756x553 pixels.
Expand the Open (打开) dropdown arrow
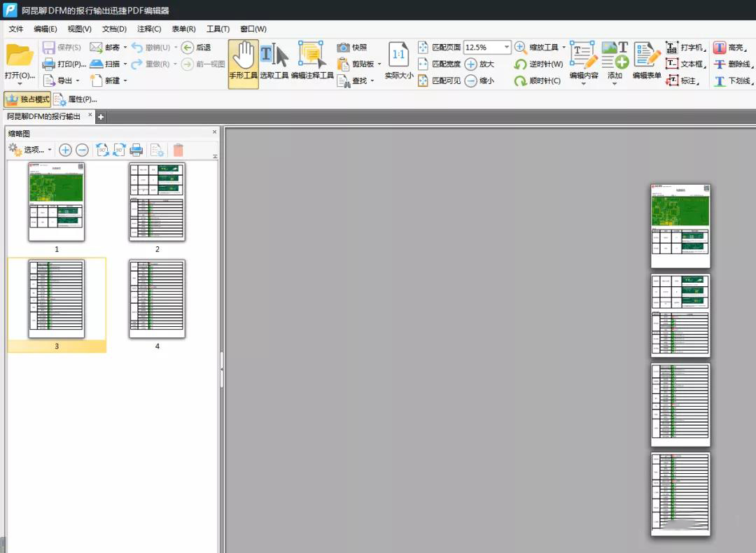point(20,84)
